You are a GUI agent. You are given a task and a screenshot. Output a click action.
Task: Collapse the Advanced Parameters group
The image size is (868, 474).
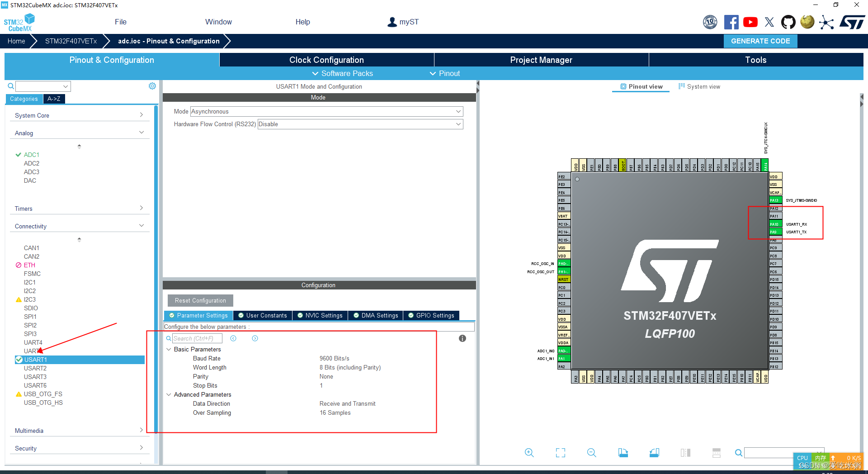click(169, 394)
